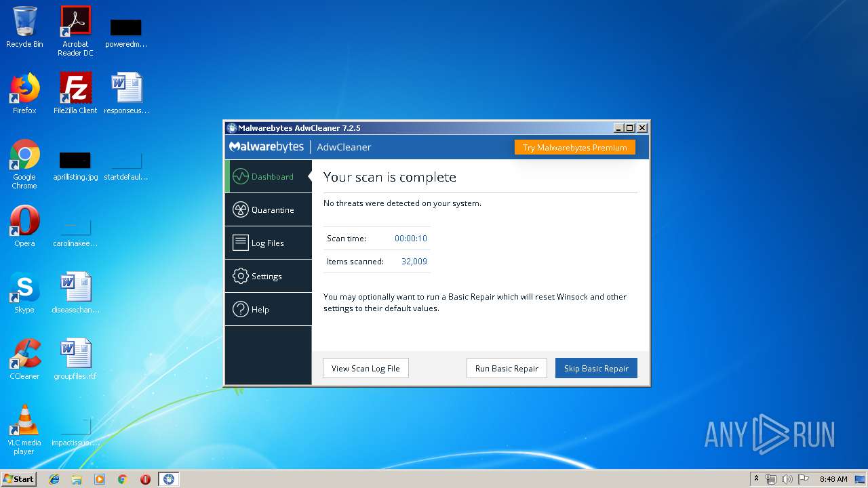868x488 pixels.
Task: Close the AdwCleaner window
Action: tap(642, 128)
